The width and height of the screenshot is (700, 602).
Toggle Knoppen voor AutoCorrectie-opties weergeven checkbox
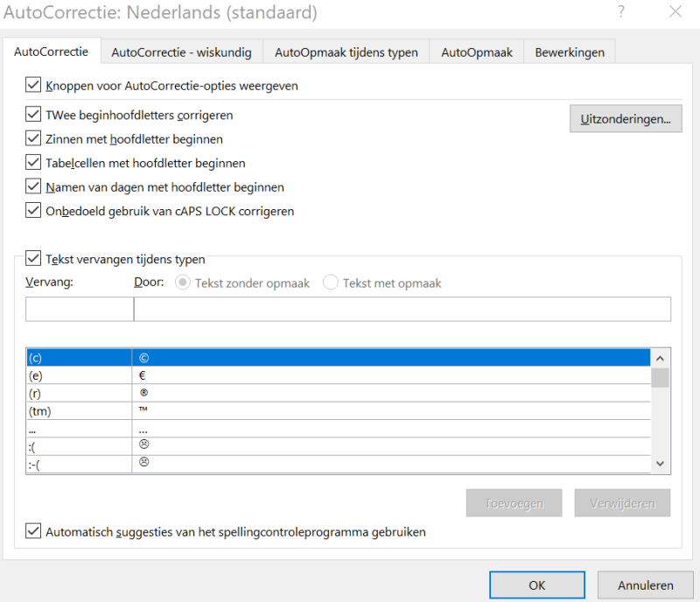[x=34, y=86]
